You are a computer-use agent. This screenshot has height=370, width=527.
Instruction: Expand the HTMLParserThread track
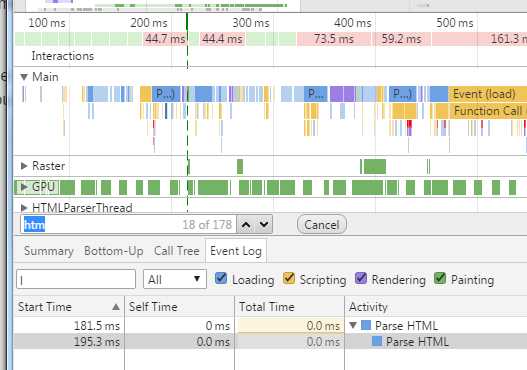coord(24,208)
